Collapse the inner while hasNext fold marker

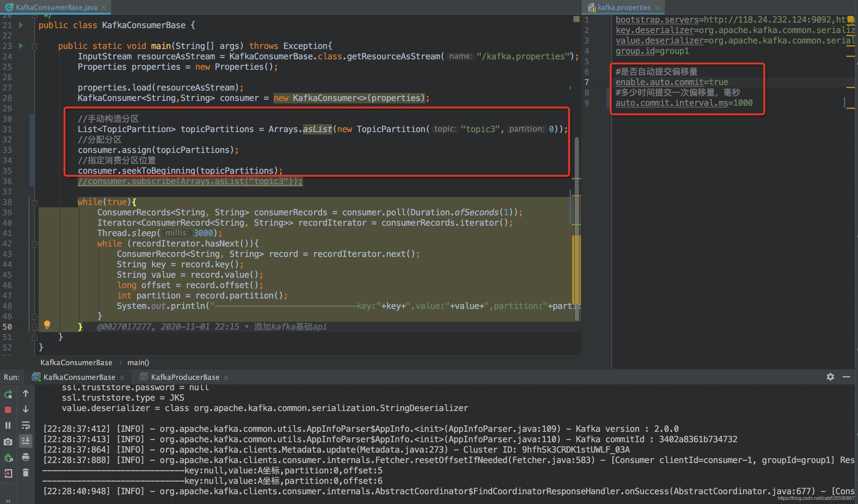coord(34,244)
